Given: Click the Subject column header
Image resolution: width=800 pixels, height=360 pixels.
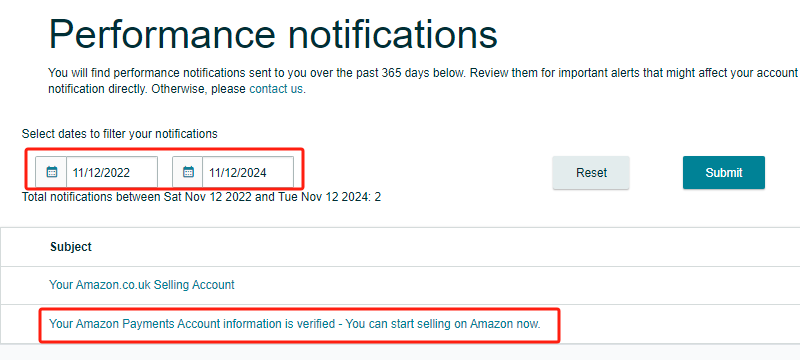Looking at the screenshot, I should tap(71, 247).
